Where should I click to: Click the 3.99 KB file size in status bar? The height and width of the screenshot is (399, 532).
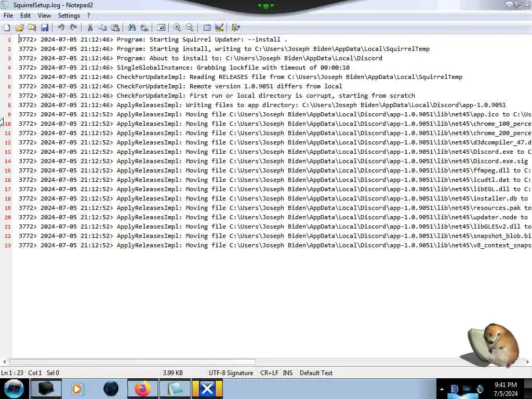coord(172,373)
